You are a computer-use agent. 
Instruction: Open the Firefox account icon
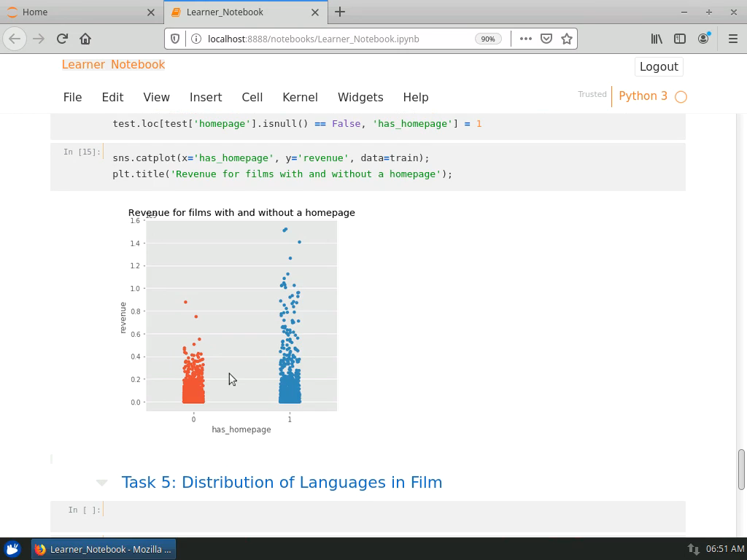pyautogui.click(x=704, y=39)
